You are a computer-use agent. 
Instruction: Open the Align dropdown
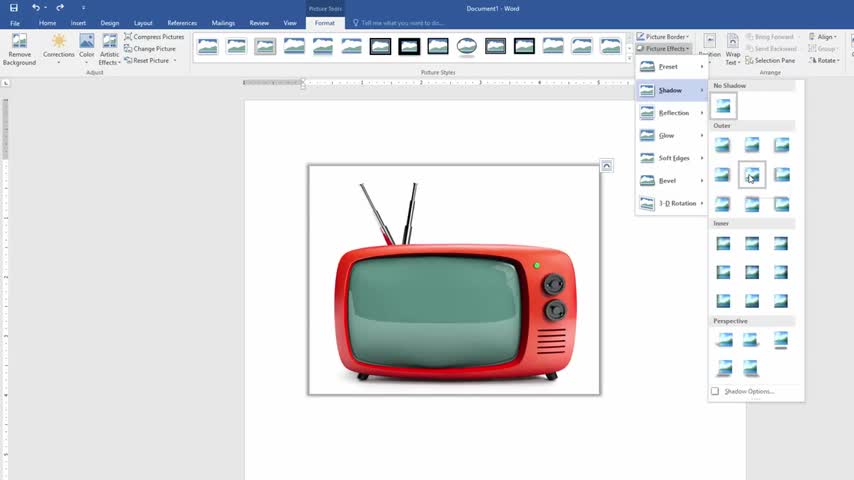pos(823,37)
